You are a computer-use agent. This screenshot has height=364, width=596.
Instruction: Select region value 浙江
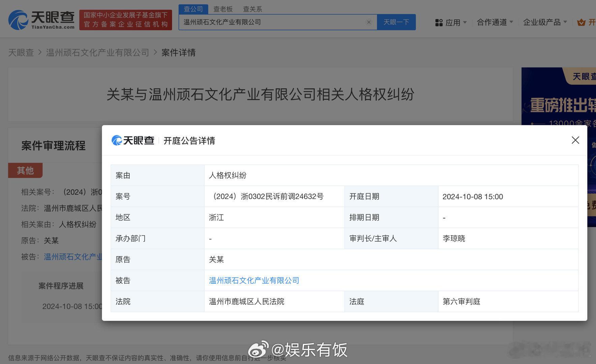216,217
